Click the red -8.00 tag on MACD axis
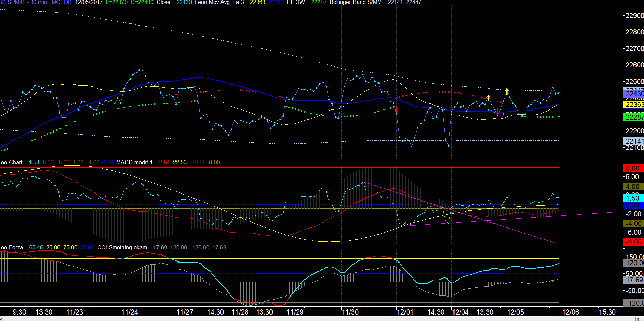 (633, 242)
